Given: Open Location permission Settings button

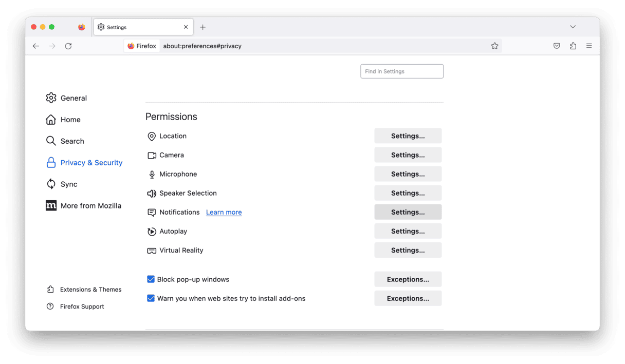Looking at the screenshot, I should tap(408, 136).
